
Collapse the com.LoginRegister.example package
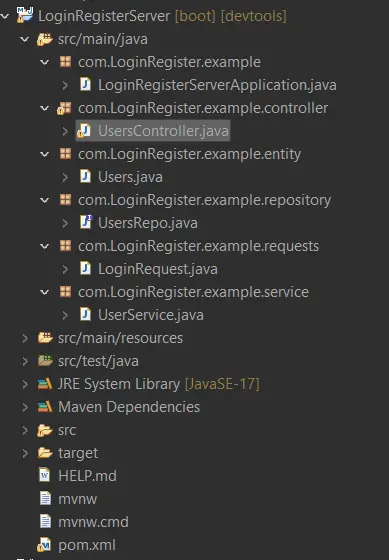[x=45, y=62]
